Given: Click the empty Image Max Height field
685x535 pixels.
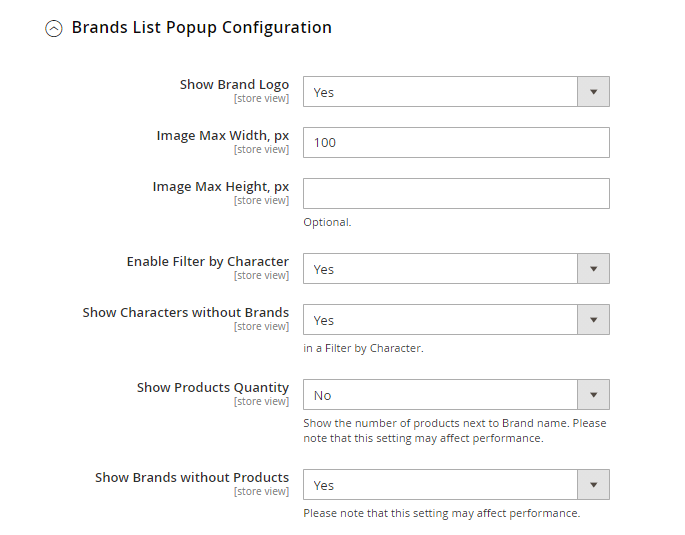Looking at the screenshot, I should point(456,194).
